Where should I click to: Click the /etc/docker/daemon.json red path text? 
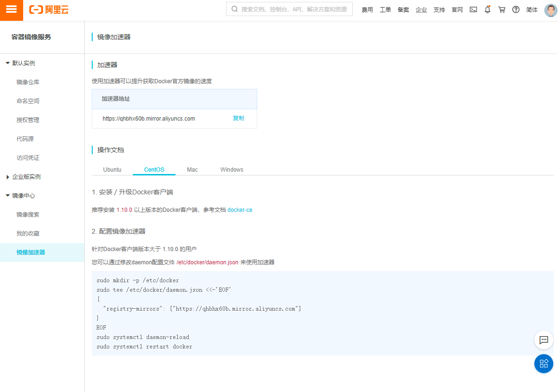pos(208,262)
